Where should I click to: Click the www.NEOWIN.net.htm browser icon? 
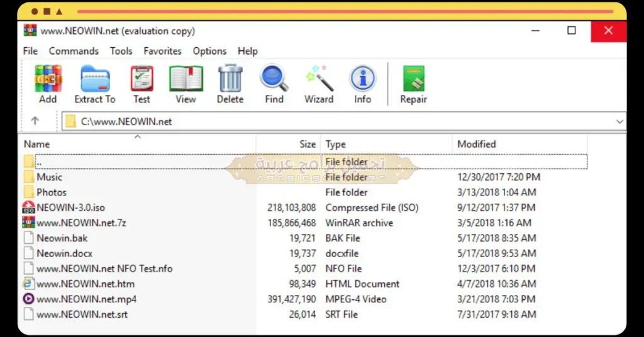pyautogui.click(x=28, y=284)
